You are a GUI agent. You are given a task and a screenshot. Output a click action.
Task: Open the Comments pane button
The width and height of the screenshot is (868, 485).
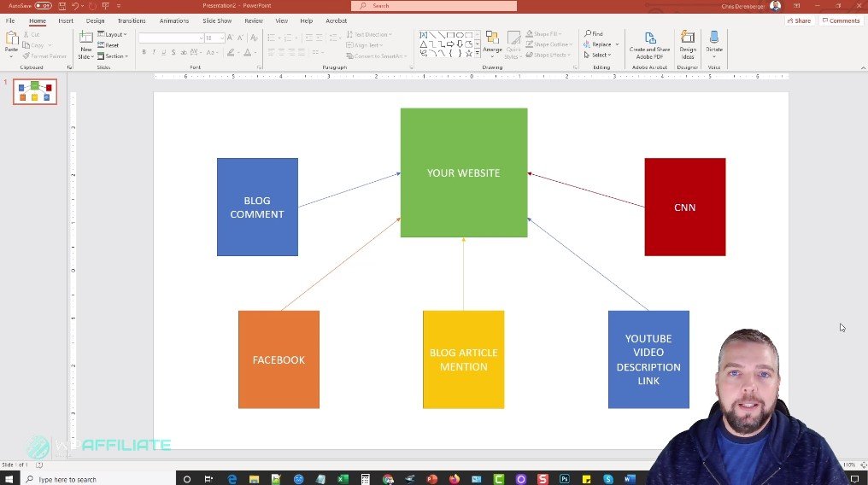coord(841,20)
